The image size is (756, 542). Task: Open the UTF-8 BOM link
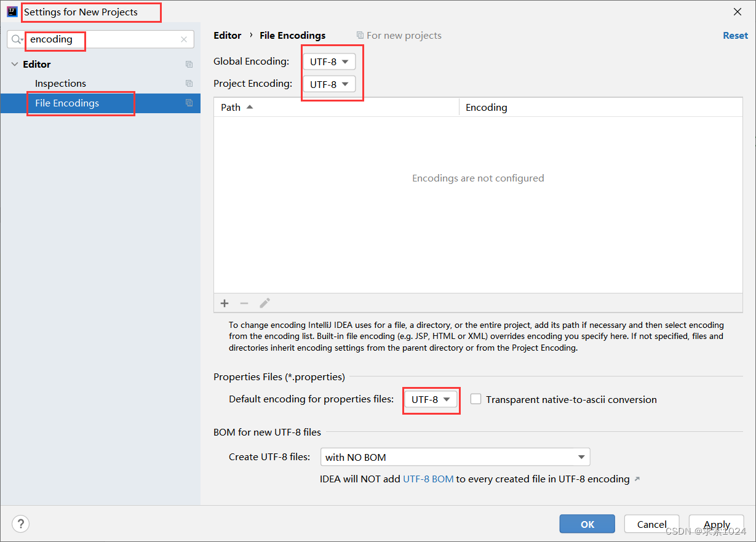[428, 479]
